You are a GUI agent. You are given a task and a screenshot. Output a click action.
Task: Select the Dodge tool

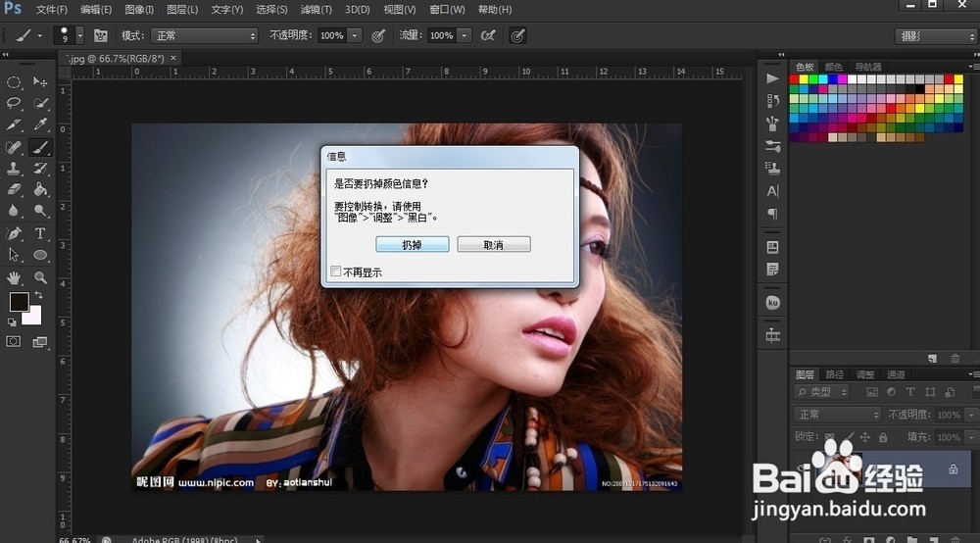[40, 211]
